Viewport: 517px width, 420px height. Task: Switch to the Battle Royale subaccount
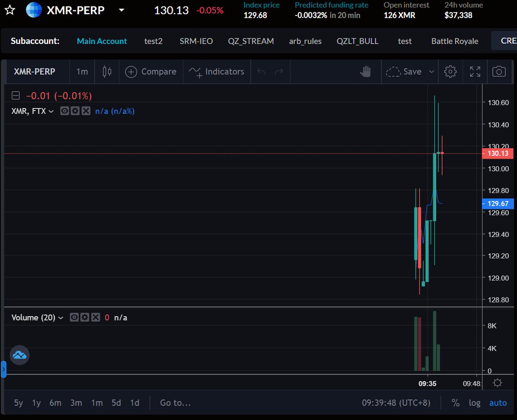[x=455, y=41]
